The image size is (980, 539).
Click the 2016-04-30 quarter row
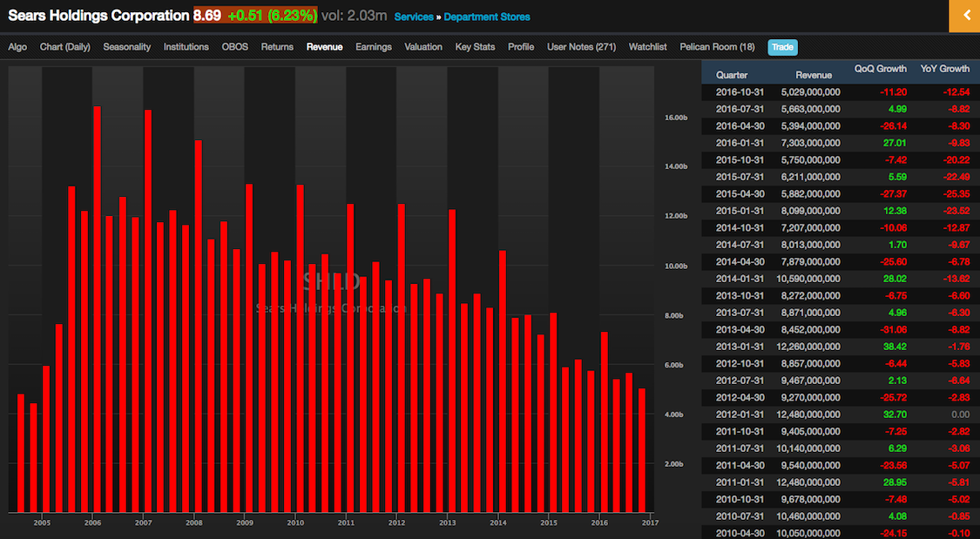click(x=841, y=125)
